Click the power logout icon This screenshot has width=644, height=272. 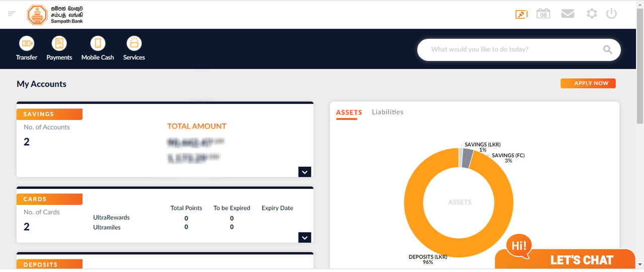pyautogui.click(x=611, y=14)
